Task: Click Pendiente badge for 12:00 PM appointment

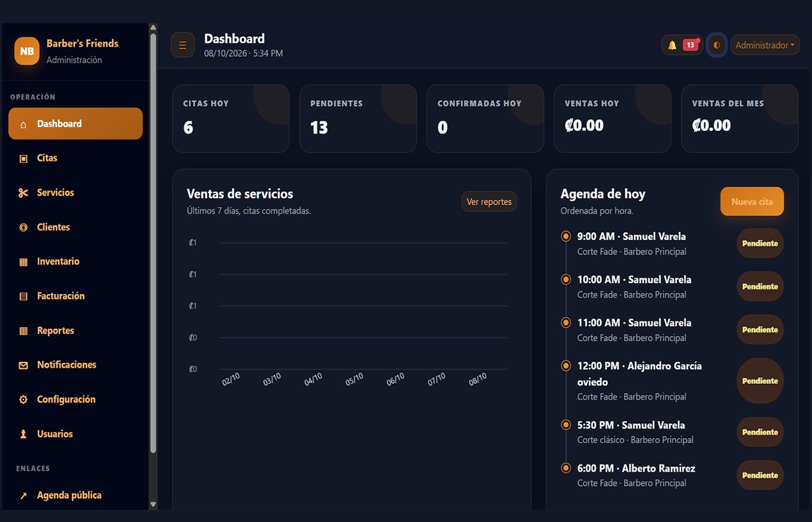Action: (760, 381)
